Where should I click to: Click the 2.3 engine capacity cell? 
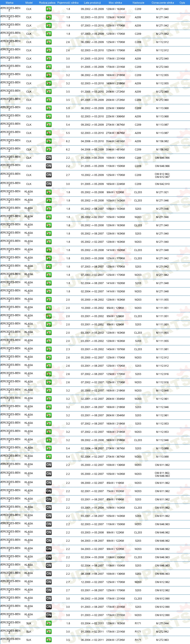[x=68, y=349]
